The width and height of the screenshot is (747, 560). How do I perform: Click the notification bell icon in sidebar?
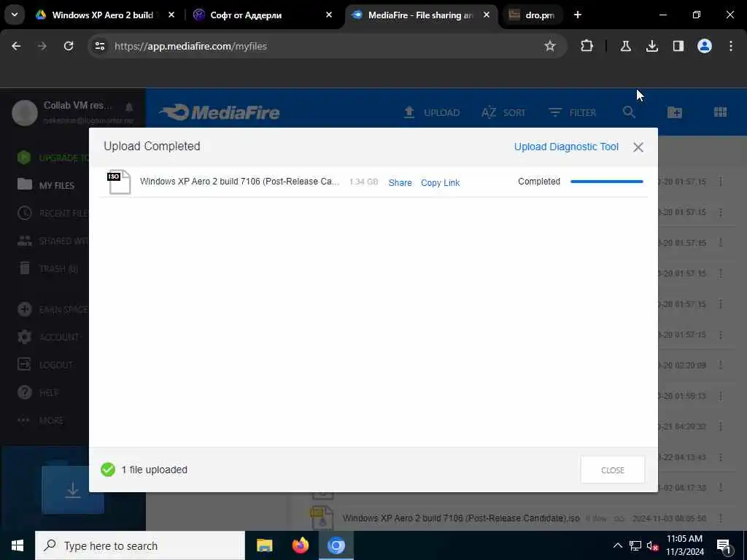coord(129,106)
